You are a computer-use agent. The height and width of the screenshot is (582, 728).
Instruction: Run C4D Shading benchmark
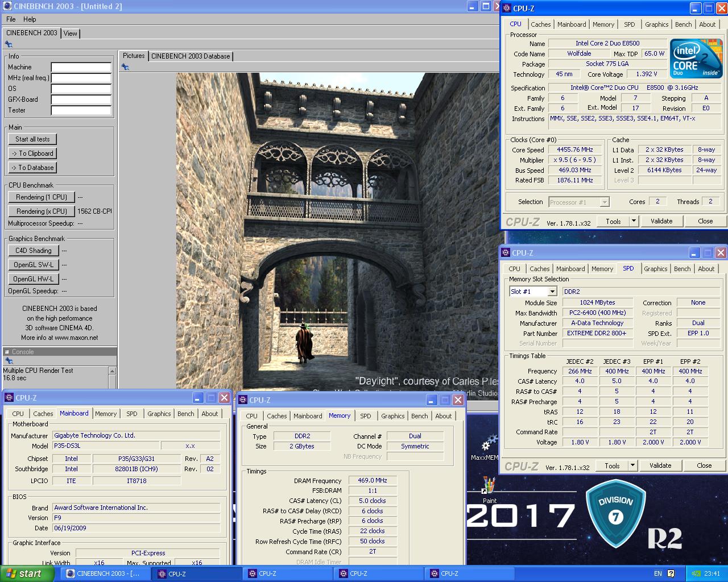tap(33, 251)
